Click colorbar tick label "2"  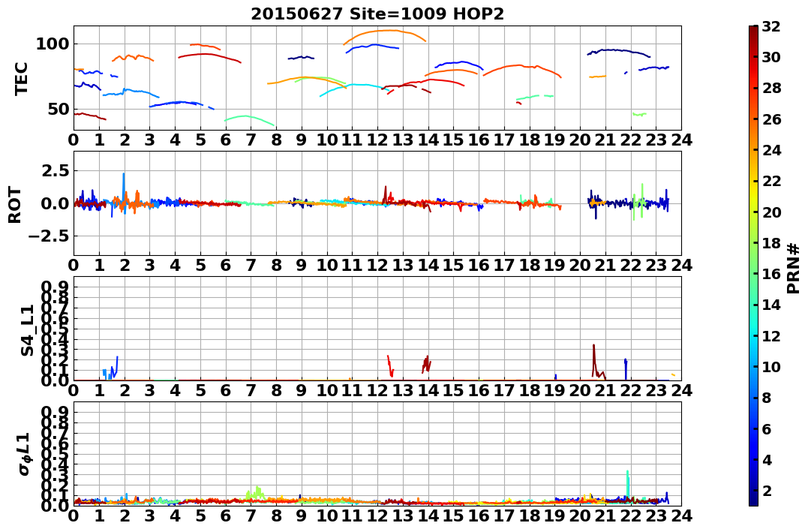(x=767, y=490)
